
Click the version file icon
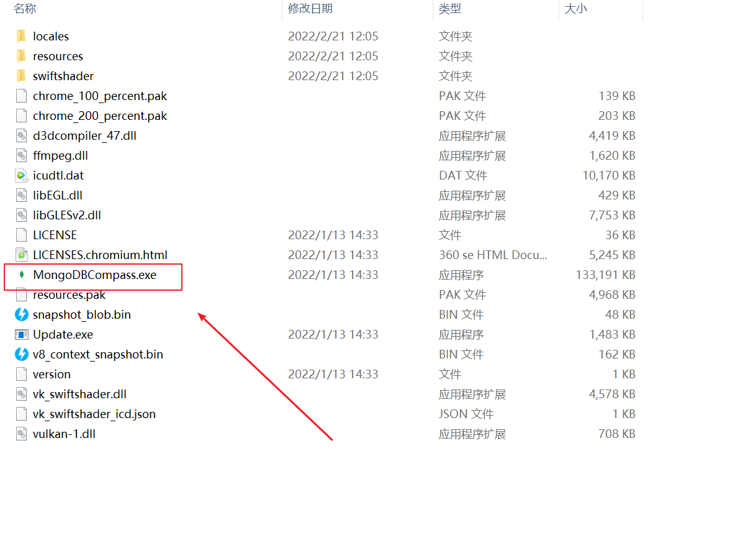coord(22,374)
